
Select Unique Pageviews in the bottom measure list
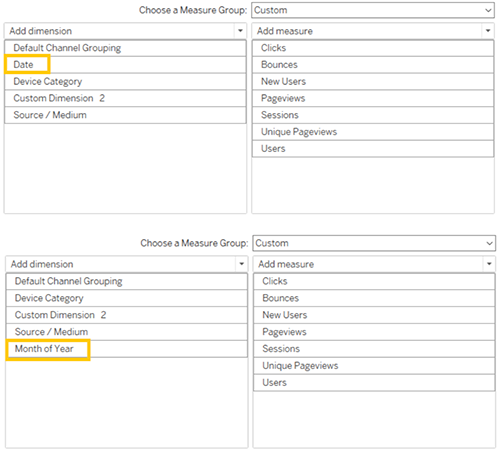pyautogui.click(x=374, y=366)
